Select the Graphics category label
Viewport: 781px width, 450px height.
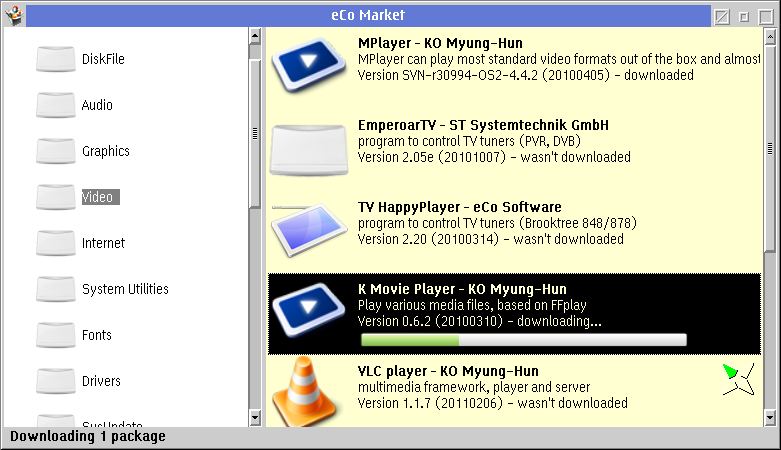[x=106, y=151]
